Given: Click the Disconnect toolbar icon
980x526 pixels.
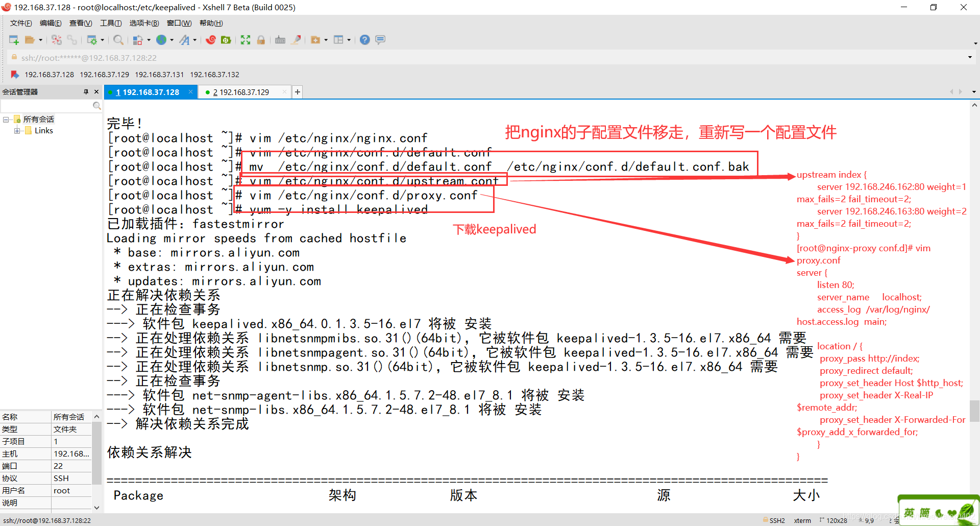Looking at the screenshot, I should point(57,40).
